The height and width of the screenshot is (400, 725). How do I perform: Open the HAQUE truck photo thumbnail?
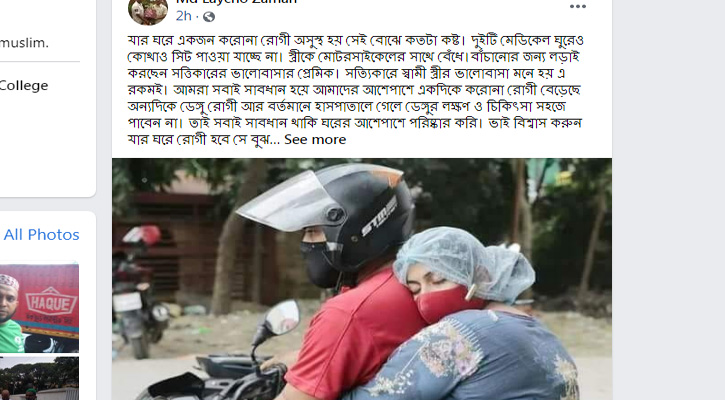[x=39, y=308]
